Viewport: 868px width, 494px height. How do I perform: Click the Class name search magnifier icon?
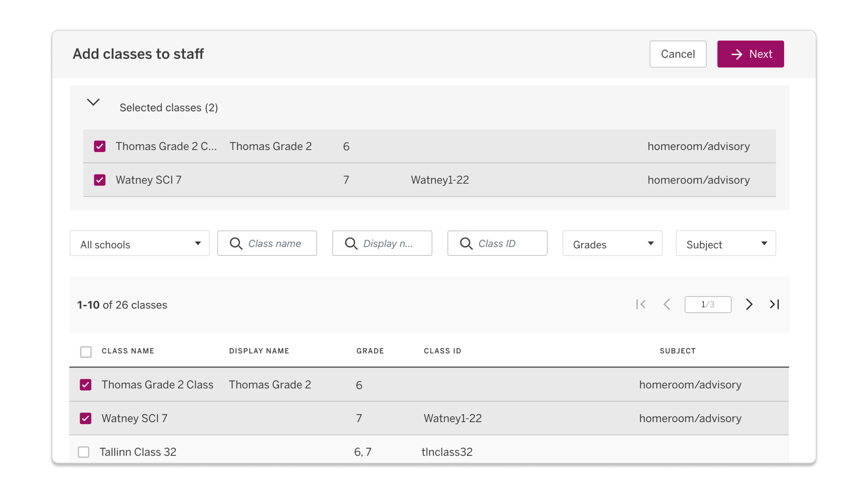pyautogui.click(x=236, y=244)
